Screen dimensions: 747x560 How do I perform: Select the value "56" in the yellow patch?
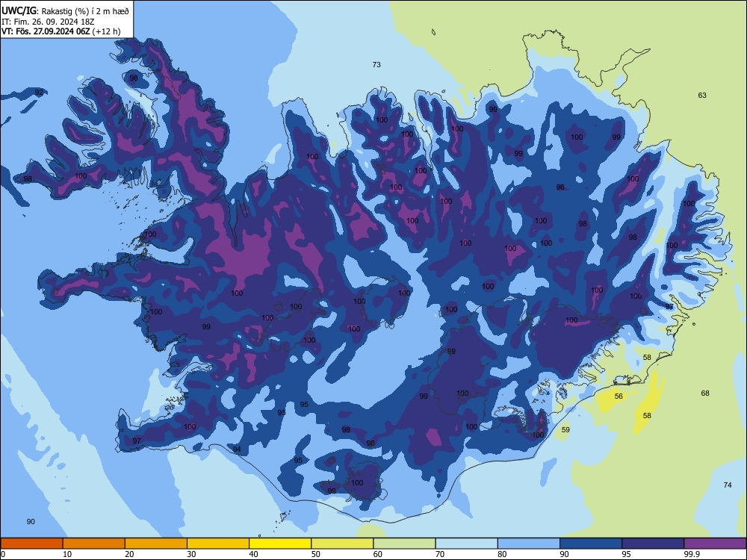619,396
